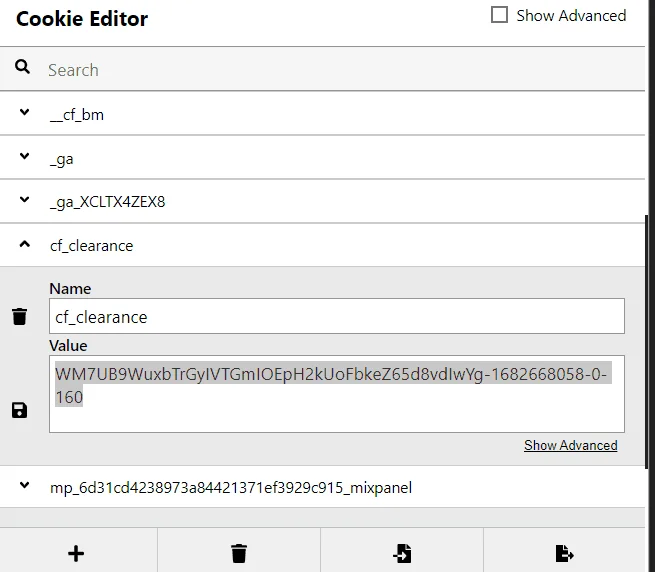Save the cf_clearance cookie with floppy icon
655x572 pixels.
click(19, 410)
